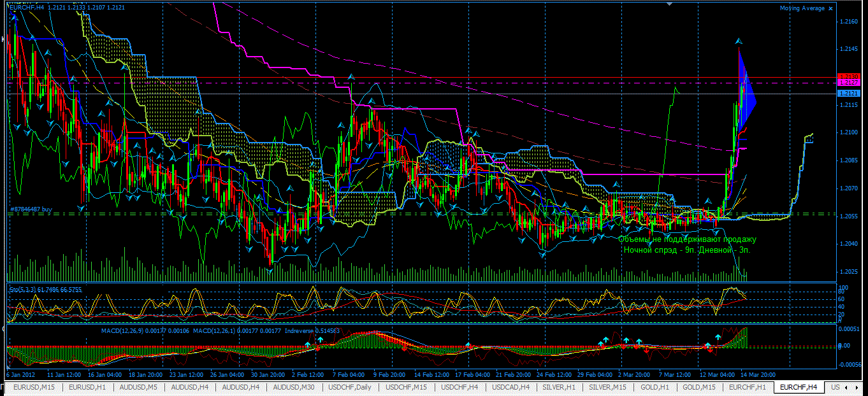
Task: Click the '6 Jan 2012' time axis label
Action: click(x=21, y=374)
